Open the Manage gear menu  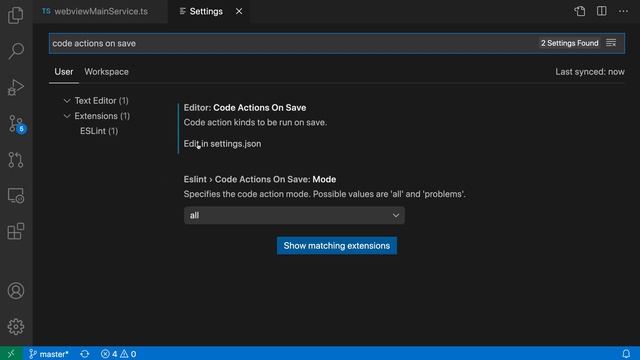(16, 327)
